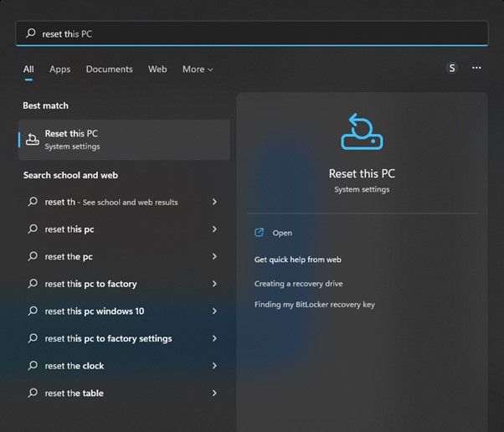
Task: Select reset this pc to factory settings
Action: (108, 339)
